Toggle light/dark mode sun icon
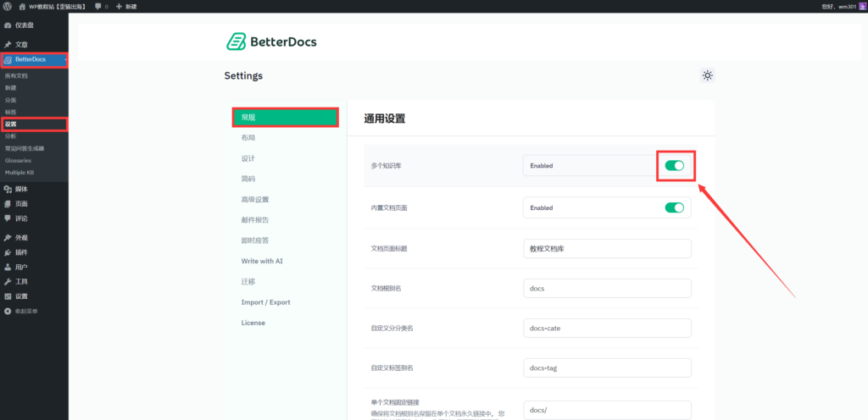868x420 pixels. click(707, 75)
